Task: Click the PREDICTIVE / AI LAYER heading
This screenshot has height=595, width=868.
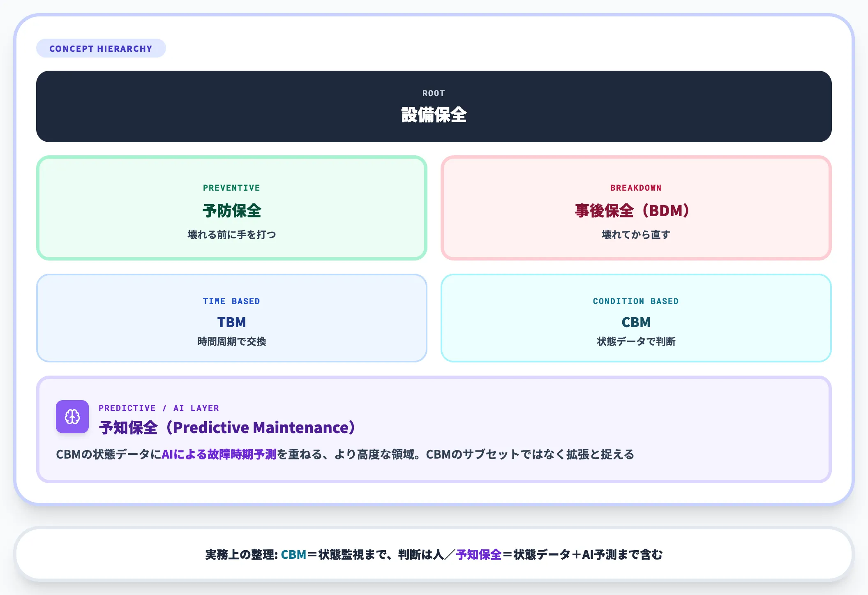Action: tap(159, 408)
